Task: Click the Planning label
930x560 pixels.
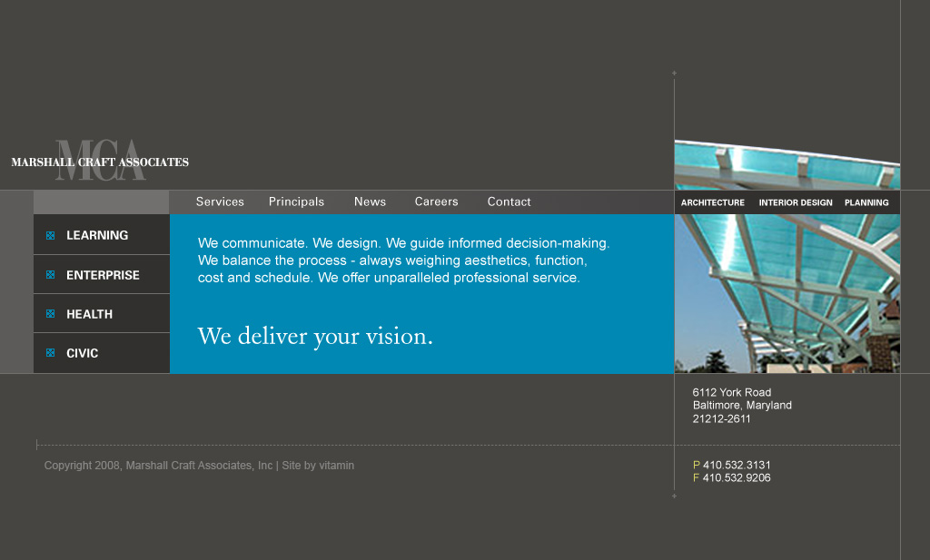Action: pos(866,202)
